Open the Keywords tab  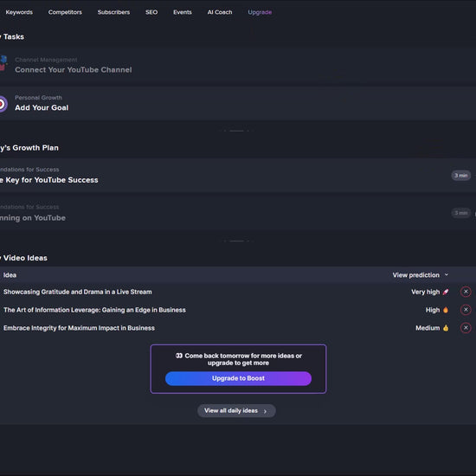pyautogui.click(x=19, y=12)
